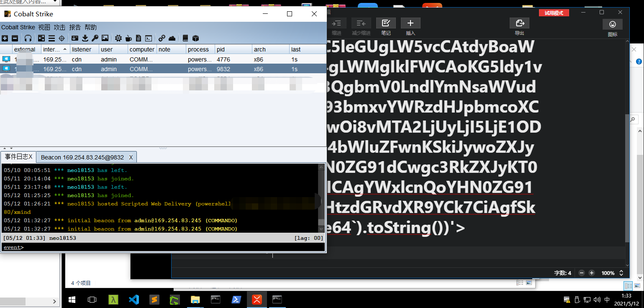Sort sessions by the computer column header
Screen dimensions: 644x308
pos(142,49)
